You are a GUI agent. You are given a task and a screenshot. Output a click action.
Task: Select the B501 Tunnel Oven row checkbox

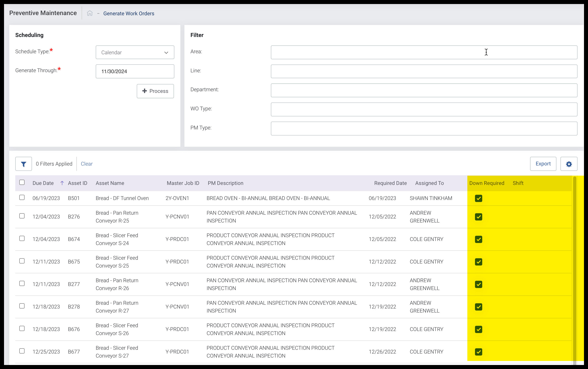(x=22, y=197)
